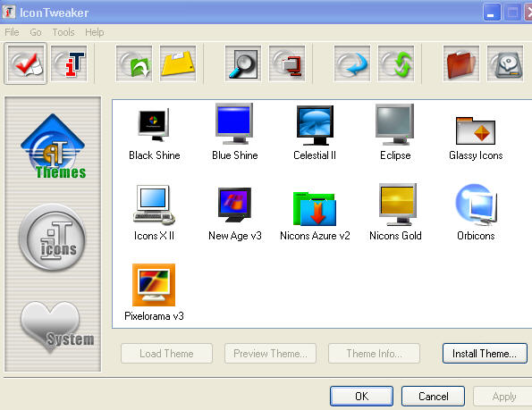The width and height of the screenshot is (532, 410).
Task: Click the green refresh arrows toolbar icon
Action: point(396,63)
